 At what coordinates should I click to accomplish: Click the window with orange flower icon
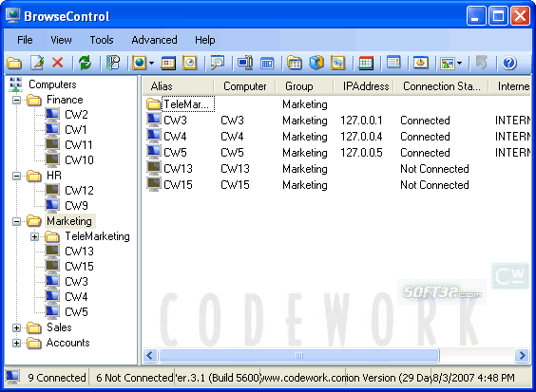pos(420,63)
